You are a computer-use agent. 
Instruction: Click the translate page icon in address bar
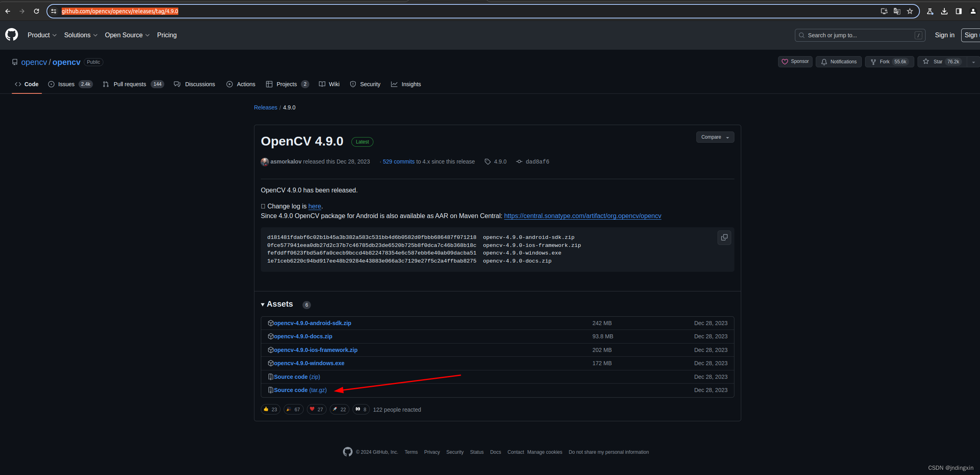point(897,11)
